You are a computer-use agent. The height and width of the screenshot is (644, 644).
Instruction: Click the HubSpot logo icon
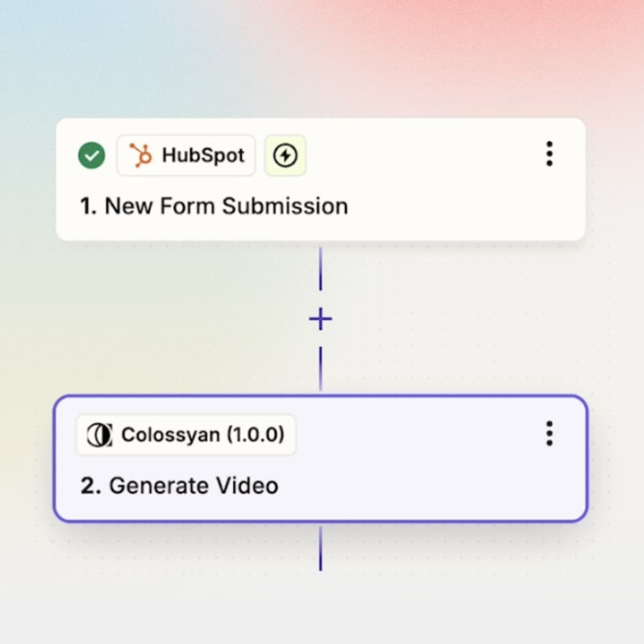pyautogui.click(x=141, y=155)
